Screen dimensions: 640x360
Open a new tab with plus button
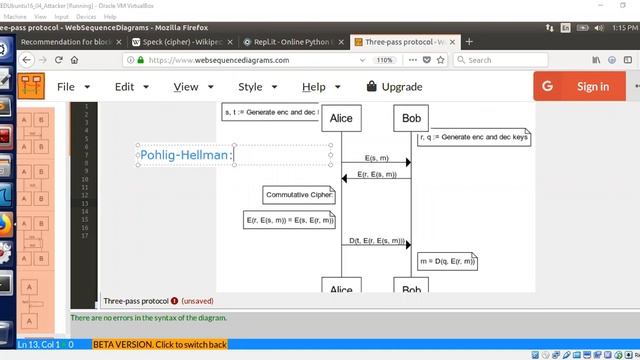tap(469, 42)
